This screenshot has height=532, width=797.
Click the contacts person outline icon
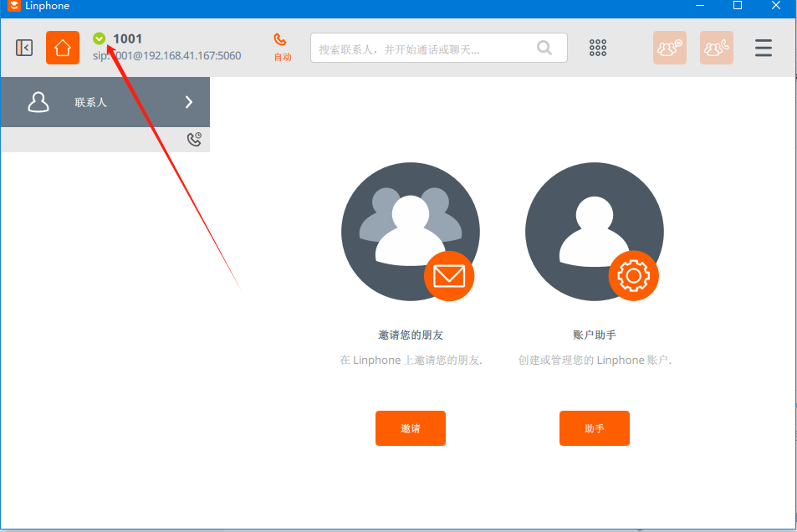pos(38,102)
